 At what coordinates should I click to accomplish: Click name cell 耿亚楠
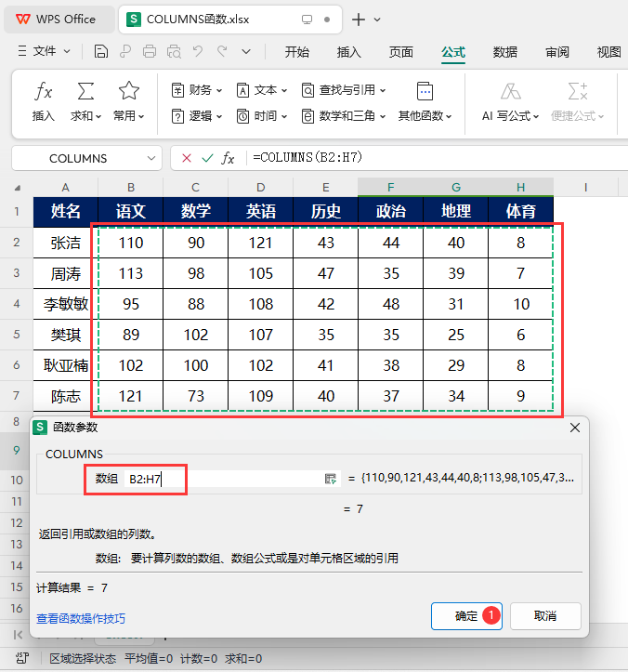pos(66,365)
